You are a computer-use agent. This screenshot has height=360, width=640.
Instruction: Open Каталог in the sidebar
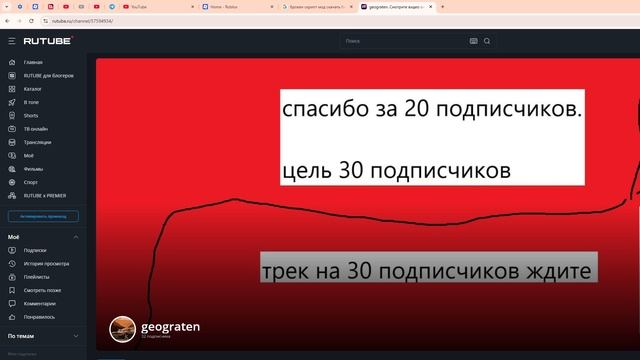coord(33,89)
